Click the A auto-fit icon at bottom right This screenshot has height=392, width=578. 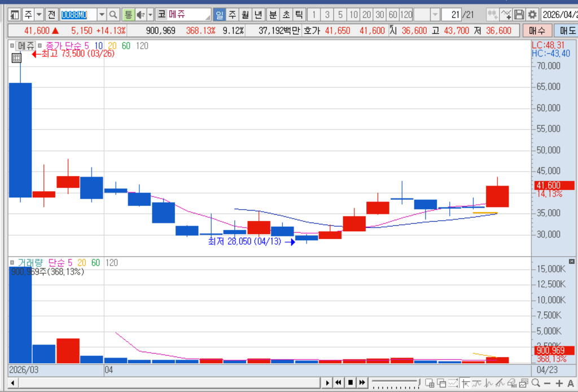point(570,383)
